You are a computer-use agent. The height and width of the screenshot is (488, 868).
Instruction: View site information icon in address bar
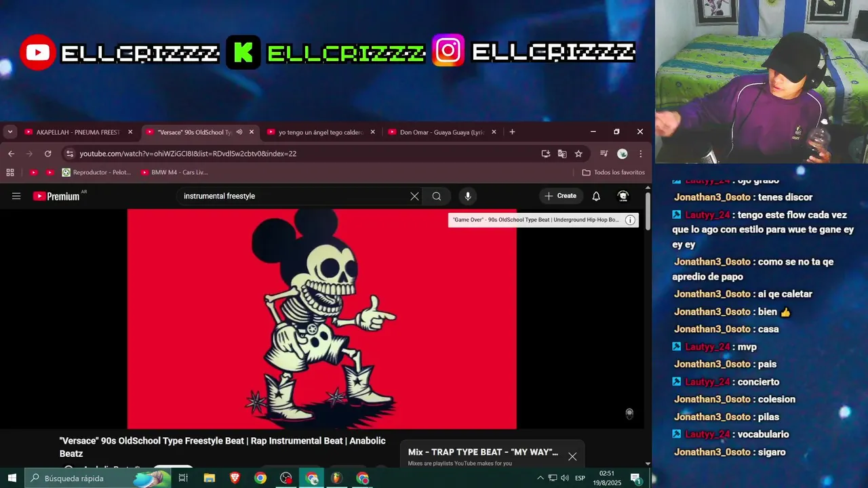click(70, 154)
